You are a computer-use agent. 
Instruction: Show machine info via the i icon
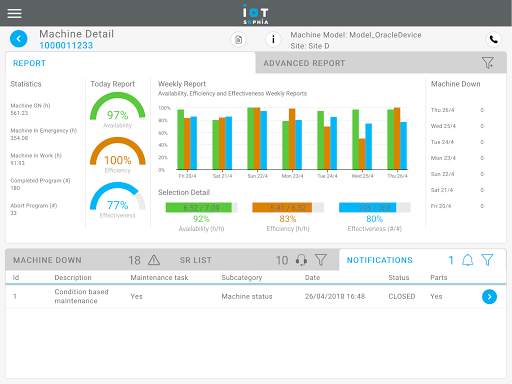(273, 40)
